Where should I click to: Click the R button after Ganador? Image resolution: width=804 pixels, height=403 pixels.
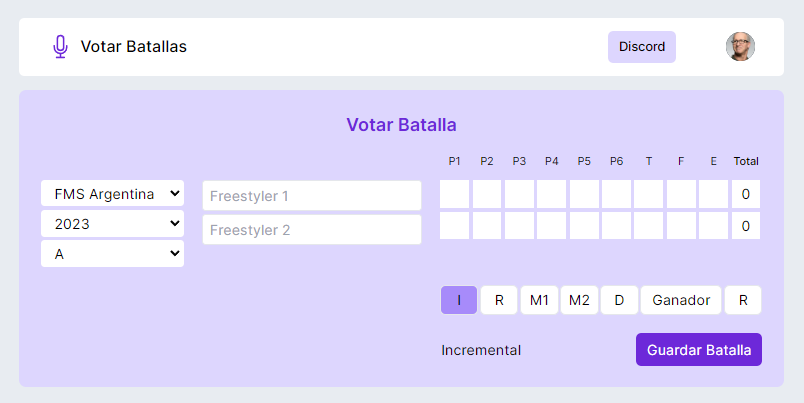(743, 300)
